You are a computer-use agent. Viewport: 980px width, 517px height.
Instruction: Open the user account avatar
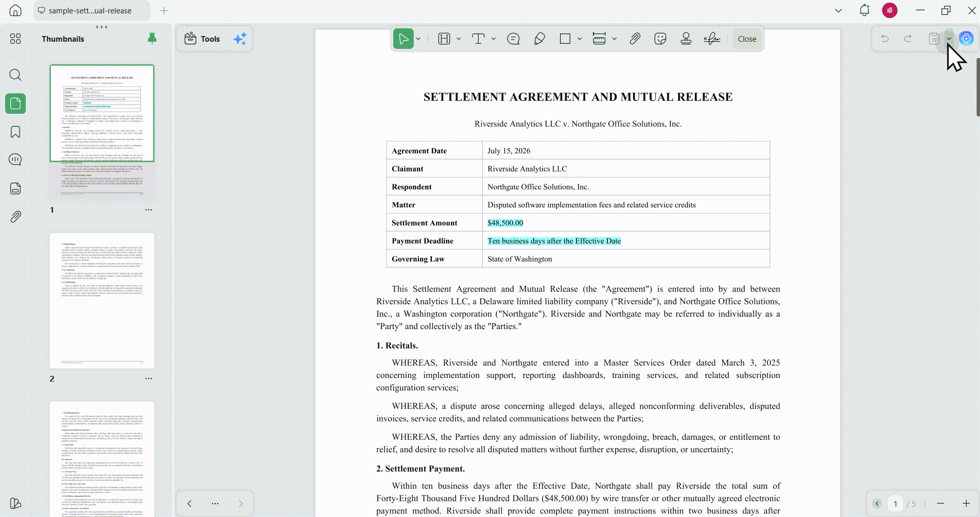[890, 10]
